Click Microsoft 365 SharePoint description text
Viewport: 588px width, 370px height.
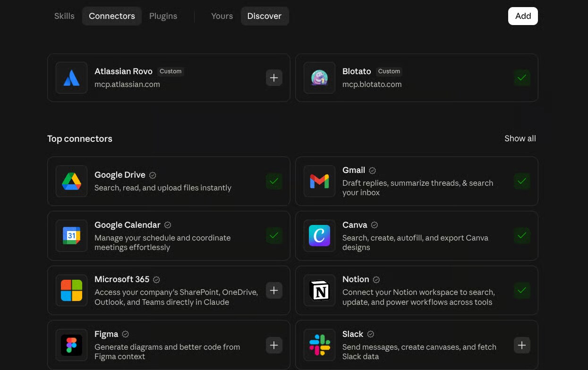(176, 297)
